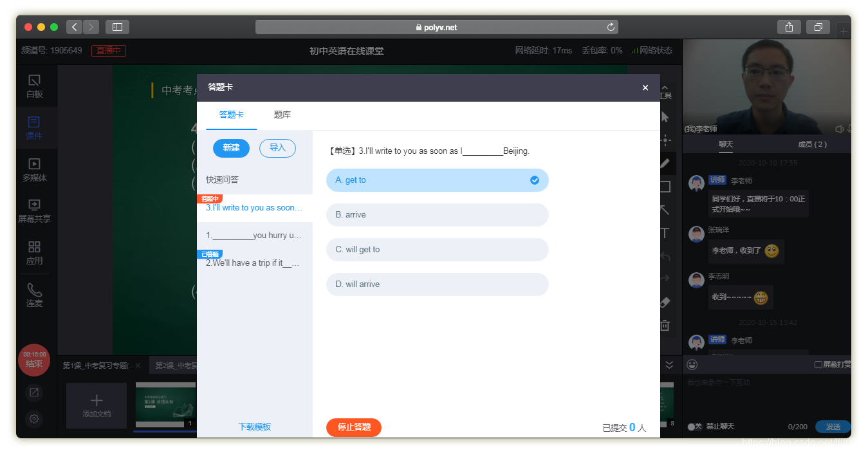868x455 pixels.
Task: Select question 3.I'll write to you as soon
Action: (x=255, y=208)
